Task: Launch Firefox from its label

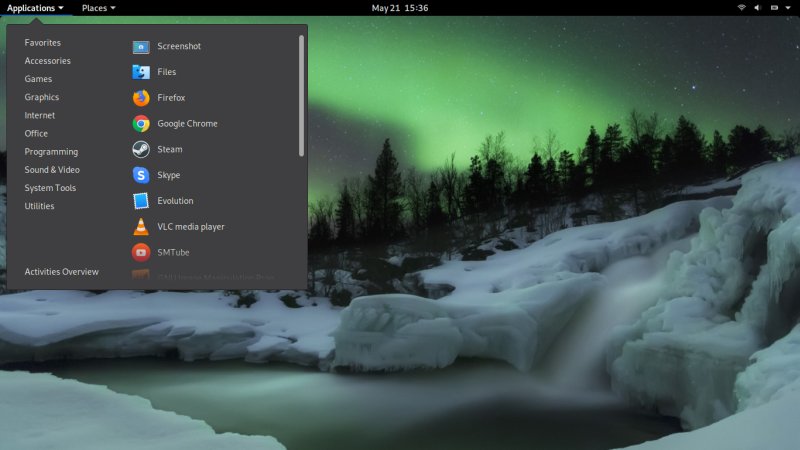Action: [171, 97]
